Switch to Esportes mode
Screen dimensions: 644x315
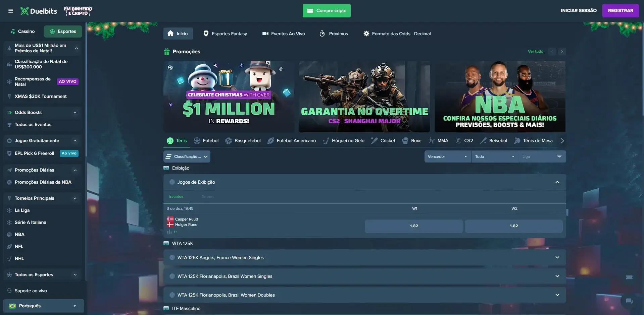[x=63, y=31]
